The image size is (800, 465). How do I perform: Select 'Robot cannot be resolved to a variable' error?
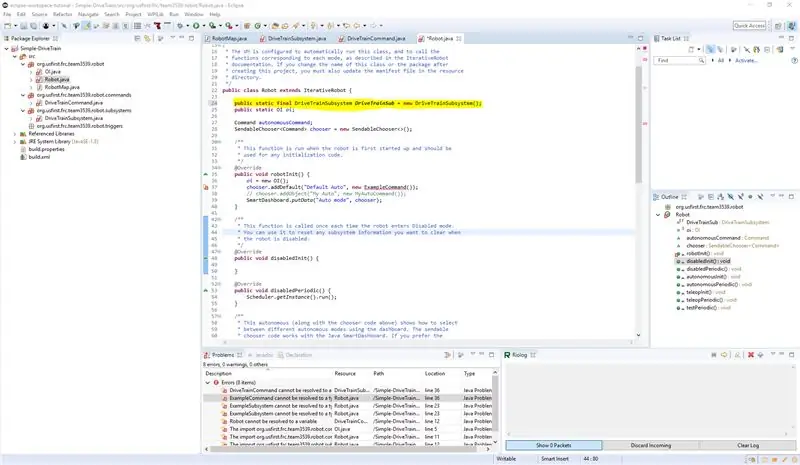click(x=273, y=422)
